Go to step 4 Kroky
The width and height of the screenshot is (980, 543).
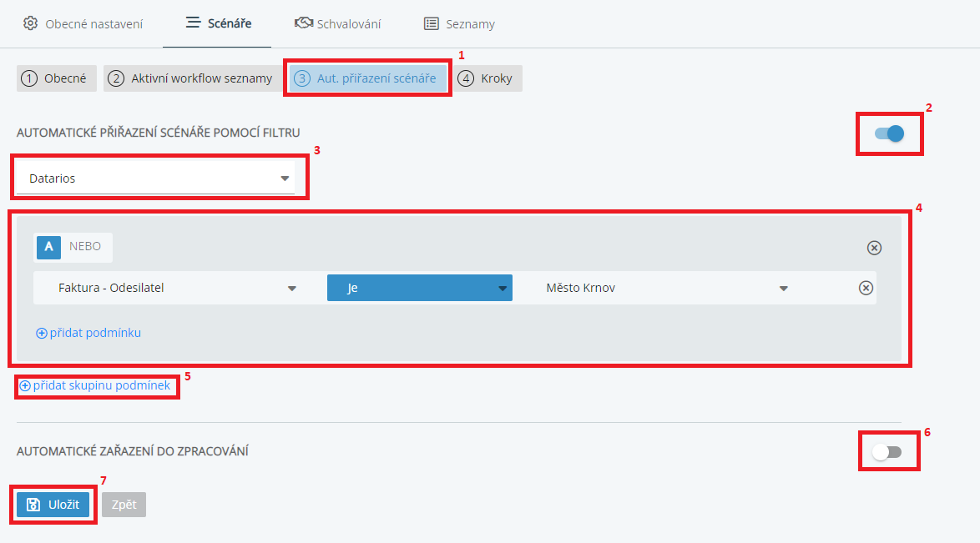(487, 78)
